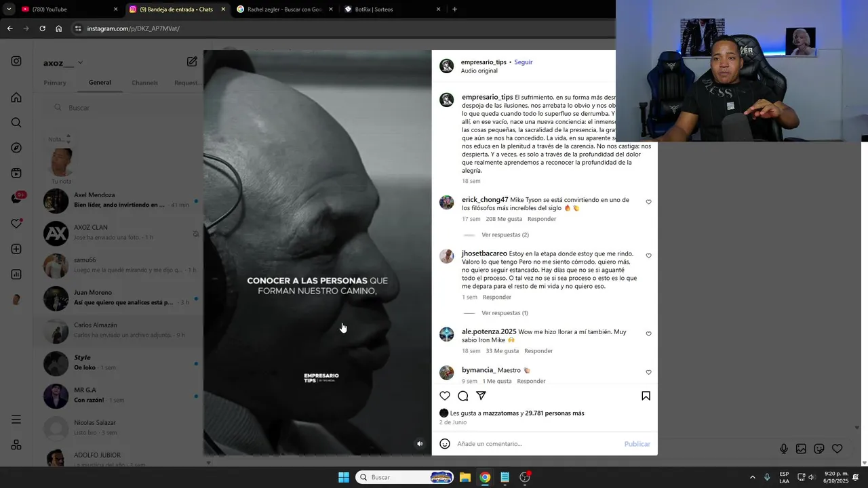The width and height of the screenshot is (868, 488).
Task: Open Chrome from the taskbar
Action: click(485, 477)
